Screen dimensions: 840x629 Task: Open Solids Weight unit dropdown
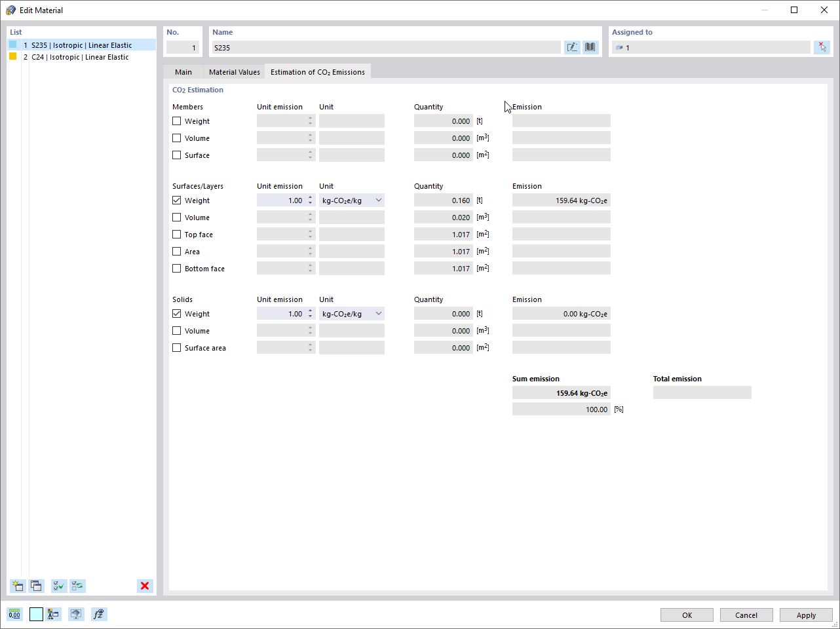point(352,314)
